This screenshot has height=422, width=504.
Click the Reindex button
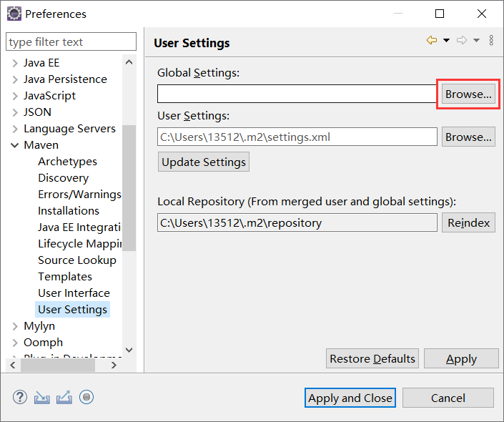pos(468,222)
